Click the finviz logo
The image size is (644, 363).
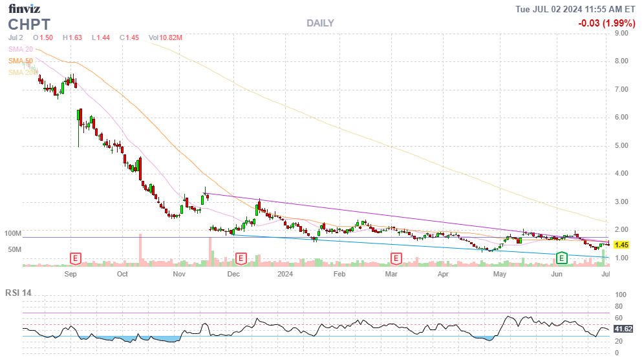click(25, 8)
